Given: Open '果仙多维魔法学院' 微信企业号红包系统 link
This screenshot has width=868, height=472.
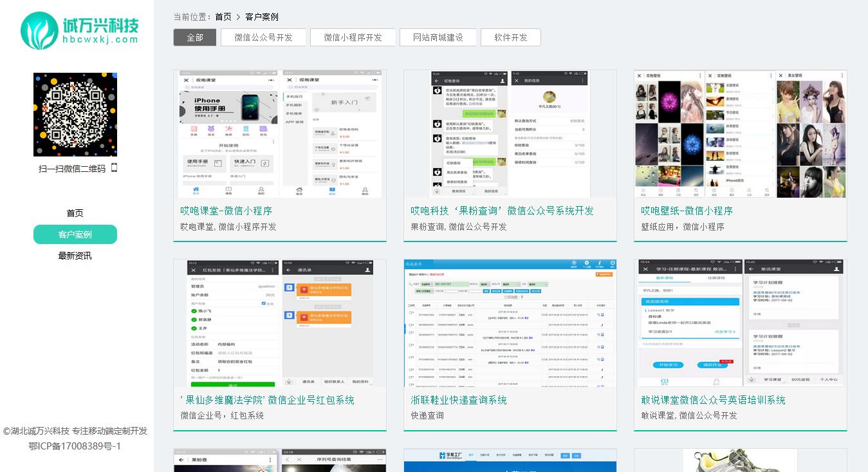Looking at the screenshot, I should click(268, 400).
